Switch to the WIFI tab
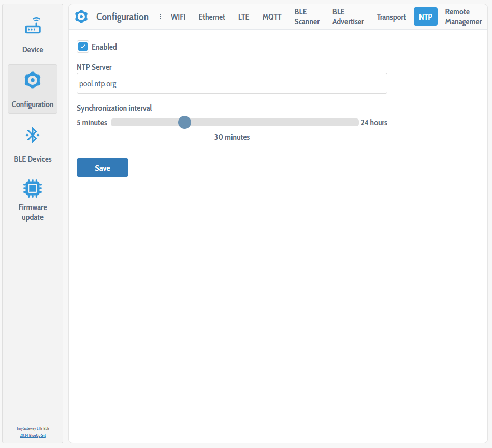Viewport: 492px width, 448px height. [x=178, y=17]
